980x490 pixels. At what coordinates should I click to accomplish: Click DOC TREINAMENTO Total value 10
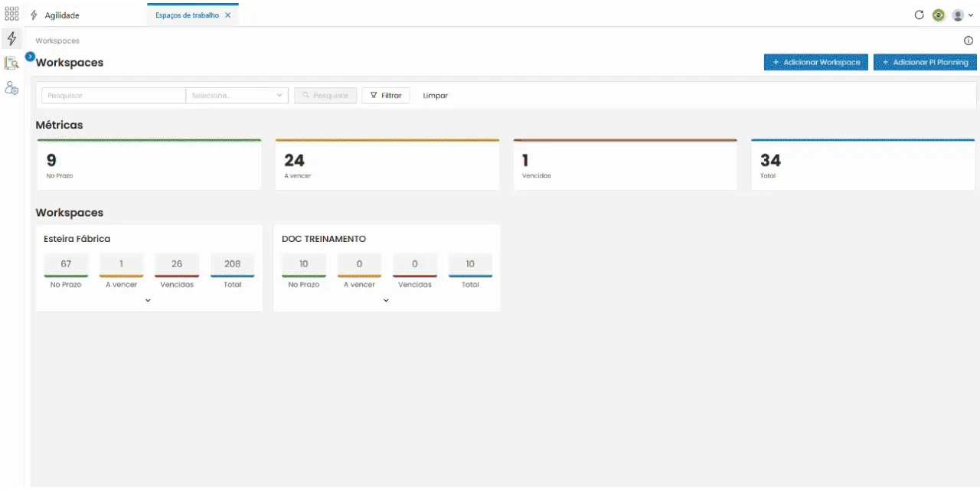pyautogui.click(x=470, y=264)
